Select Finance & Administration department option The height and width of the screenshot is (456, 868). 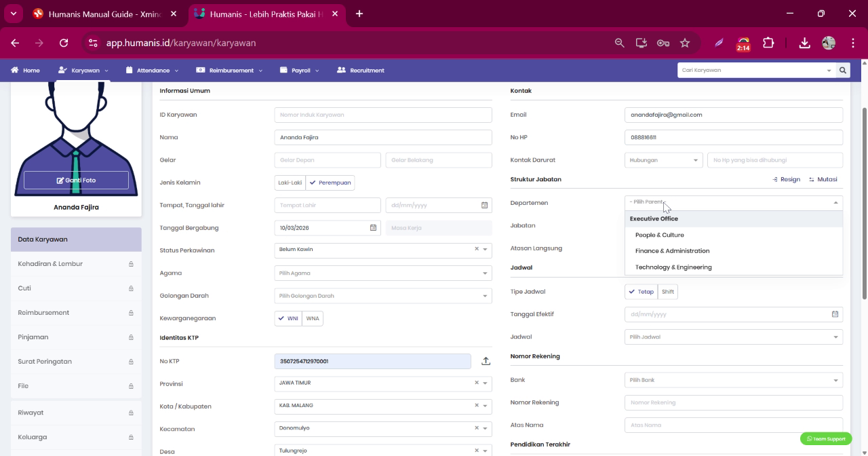point(734,251)
